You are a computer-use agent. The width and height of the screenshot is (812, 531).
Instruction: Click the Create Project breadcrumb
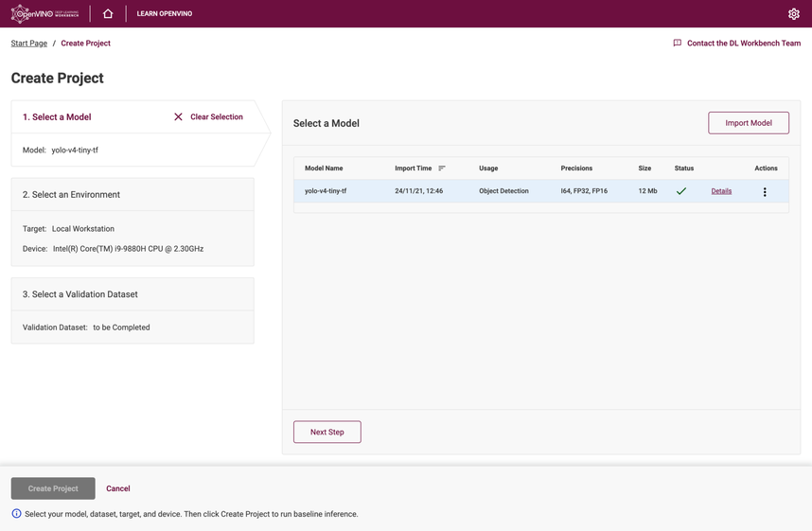click(x=85, y=43)
